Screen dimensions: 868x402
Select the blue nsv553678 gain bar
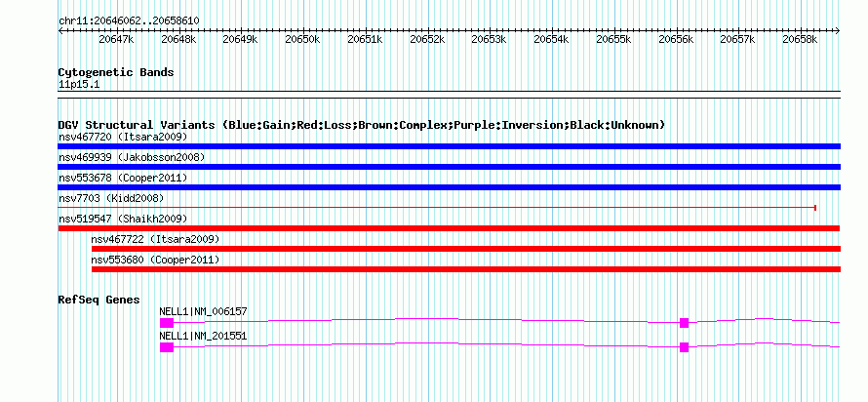tap(449, 187)
